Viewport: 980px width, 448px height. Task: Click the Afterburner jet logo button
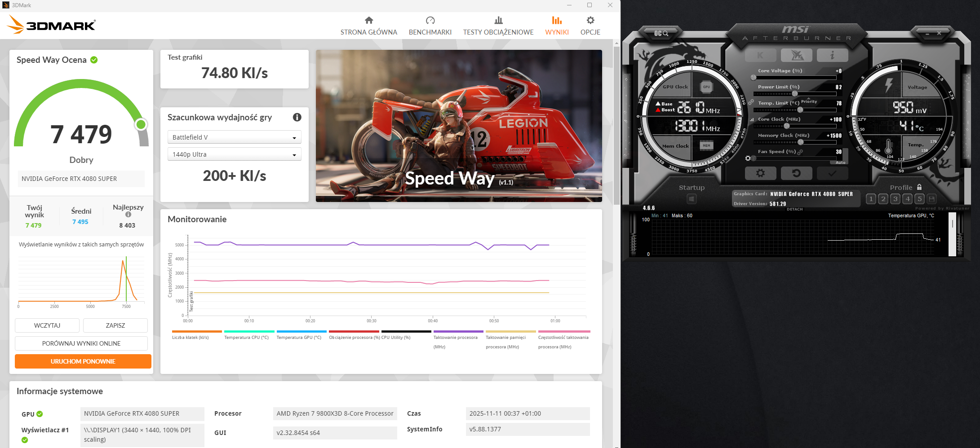point(796,55)
